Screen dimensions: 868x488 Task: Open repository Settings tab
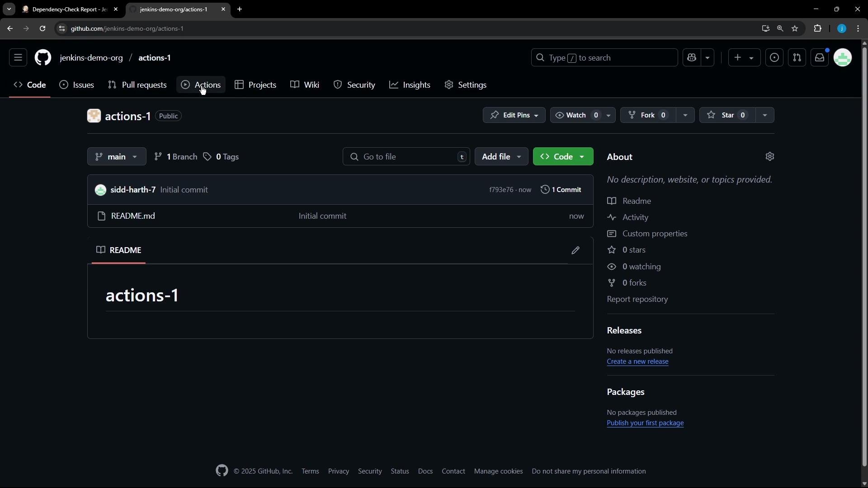coord(466,85)
